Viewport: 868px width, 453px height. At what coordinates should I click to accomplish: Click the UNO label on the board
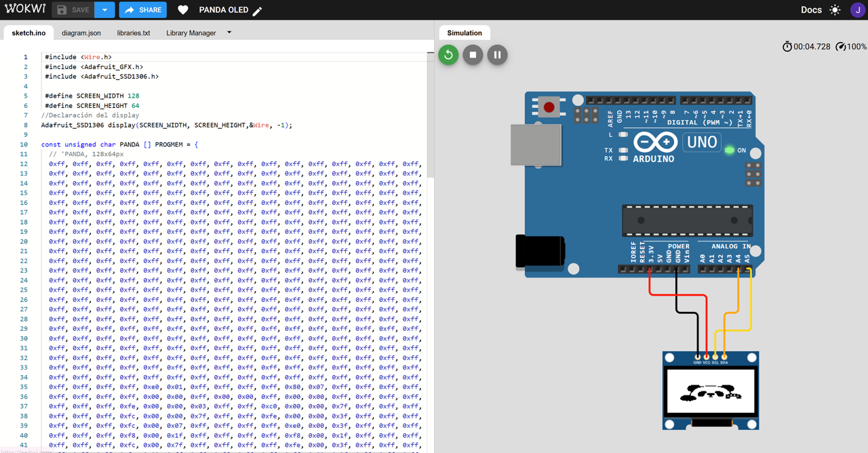(702, 142)
